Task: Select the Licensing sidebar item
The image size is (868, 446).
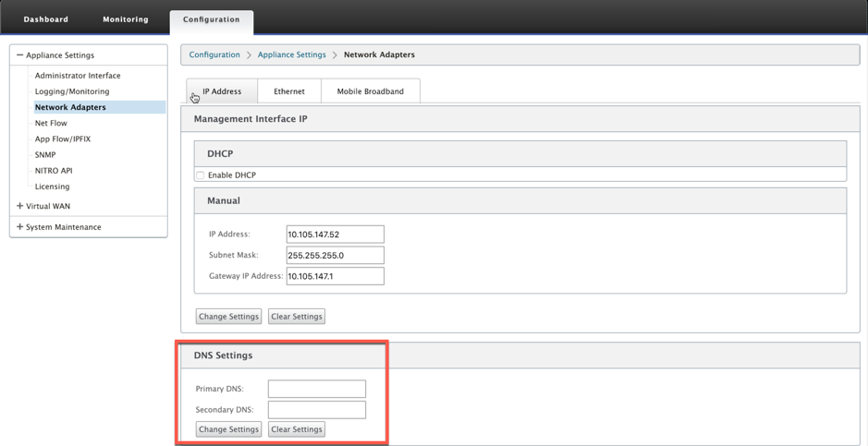Action: [52, 187]
